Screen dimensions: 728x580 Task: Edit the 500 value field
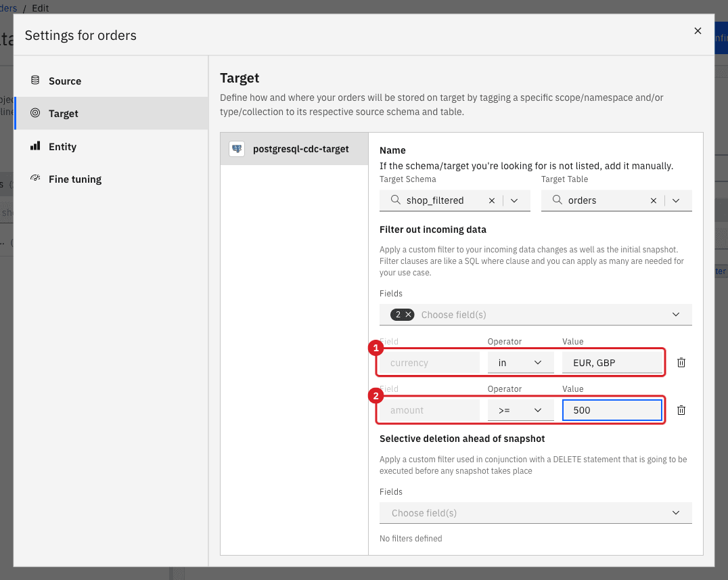click(x=612, y=410)
